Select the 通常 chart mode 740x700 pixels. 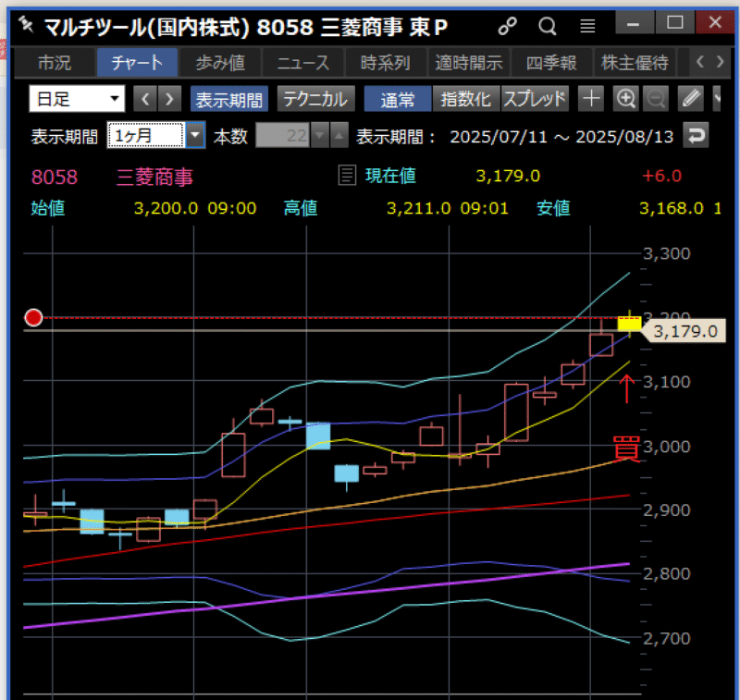coord(398,99)
